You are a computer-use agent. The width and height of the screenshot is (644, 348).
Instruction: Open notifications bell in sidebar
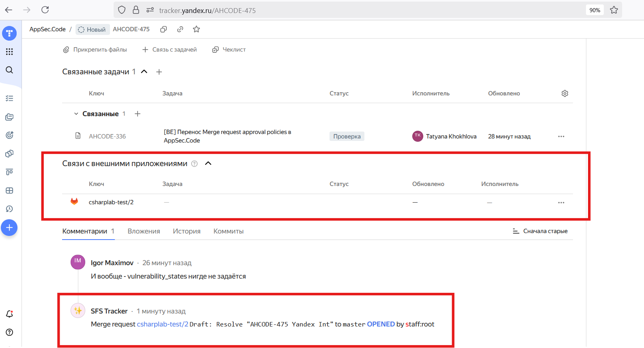(x=9, y=314)
